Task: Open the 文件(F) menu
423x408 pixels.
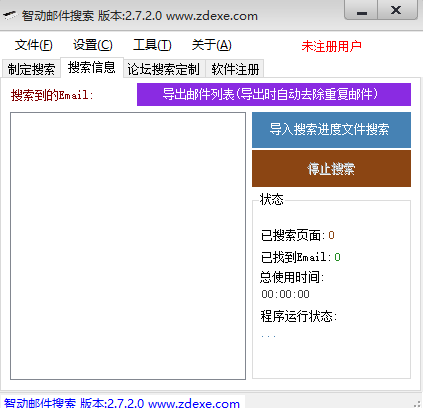Action: [34, 45]
